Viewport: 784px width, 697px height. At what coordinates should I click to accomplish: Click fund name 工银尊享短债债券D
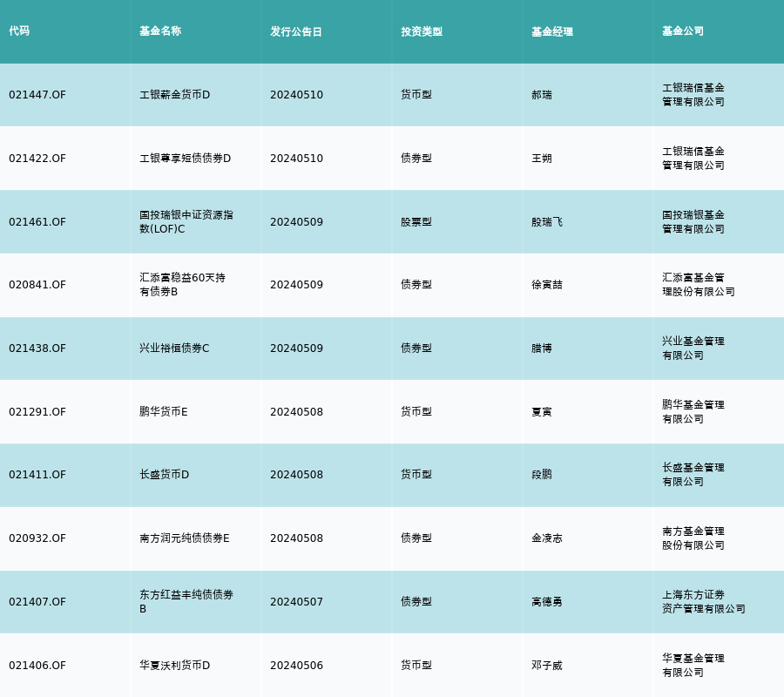pos(185,158)
